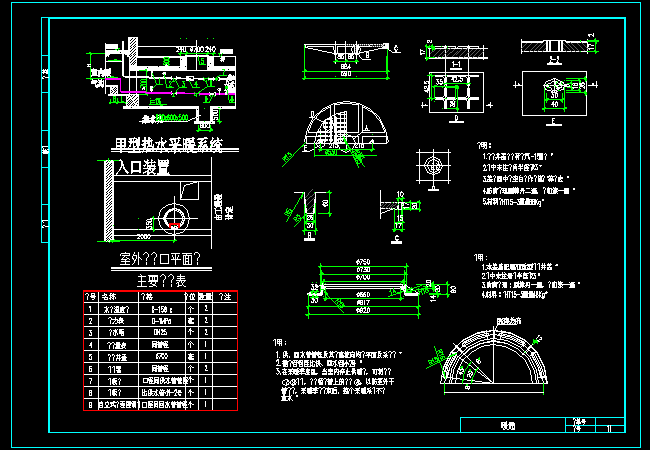Select the red-bordered equipment table
Viewport: 650px width, 450px height.
pyautogui.click(x=158, y=351)
